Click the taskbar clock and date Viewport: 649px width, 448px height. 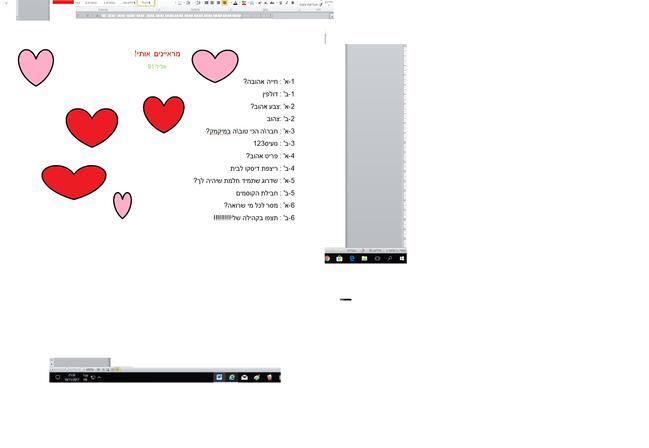[x=74, y=377]
